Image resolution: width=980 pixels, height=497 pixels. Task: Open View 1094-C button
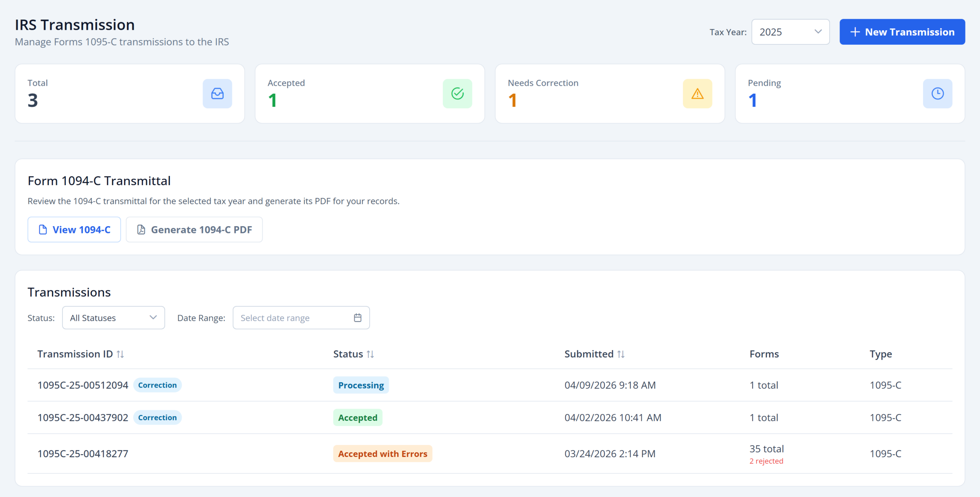pos(74,230)
